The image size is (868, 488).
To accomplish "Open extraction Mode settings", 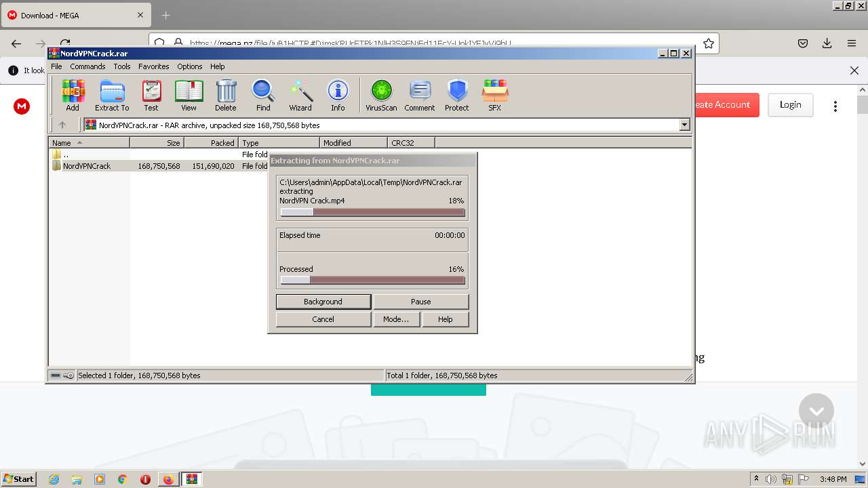I will tap(396, 319).
